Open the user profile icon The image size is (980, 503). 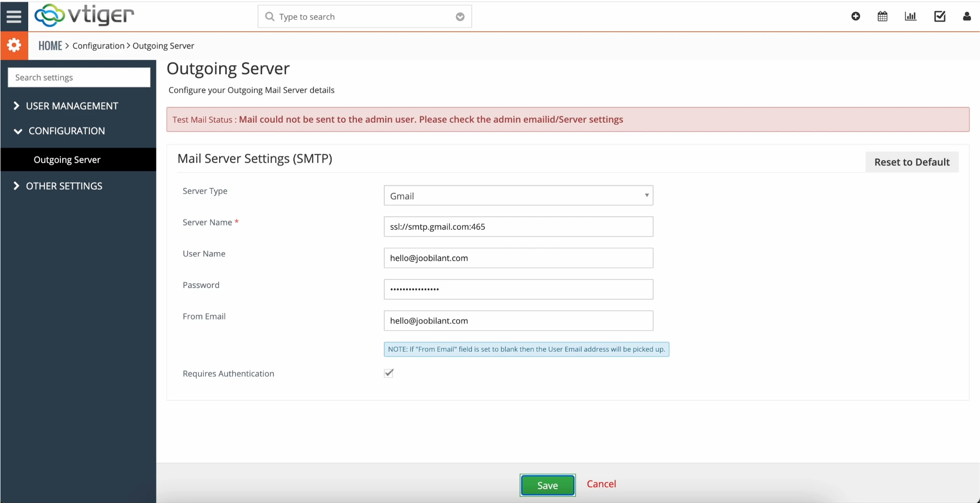click(x=967, y=16)
